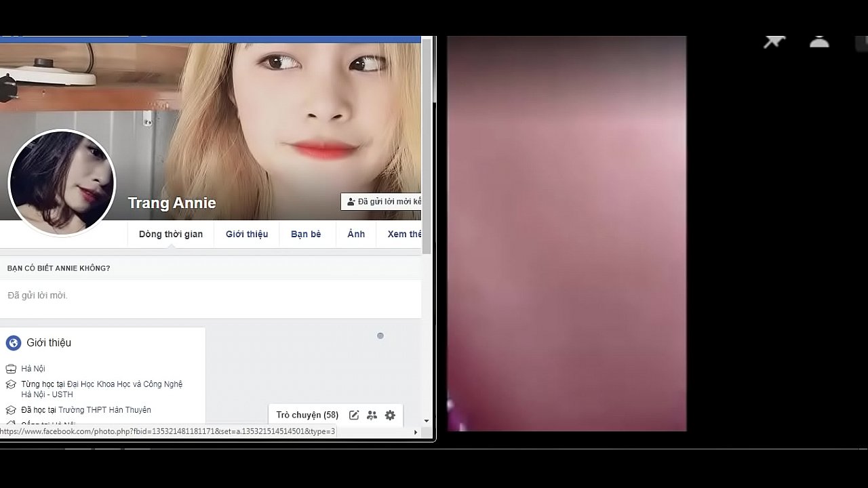Open the Đại Học Khoa Học và Công Nghệ link
The height and width of the screenshot is (488, 868).
click(125, 384)
